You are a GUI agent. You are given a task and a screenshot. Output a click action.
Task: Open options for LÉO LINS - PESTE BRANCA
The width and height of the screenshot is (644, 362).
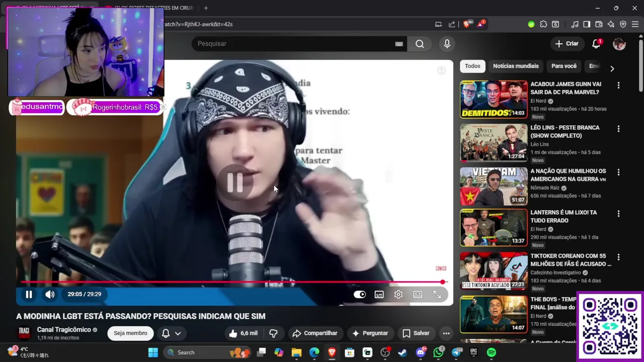click(618, 129)
